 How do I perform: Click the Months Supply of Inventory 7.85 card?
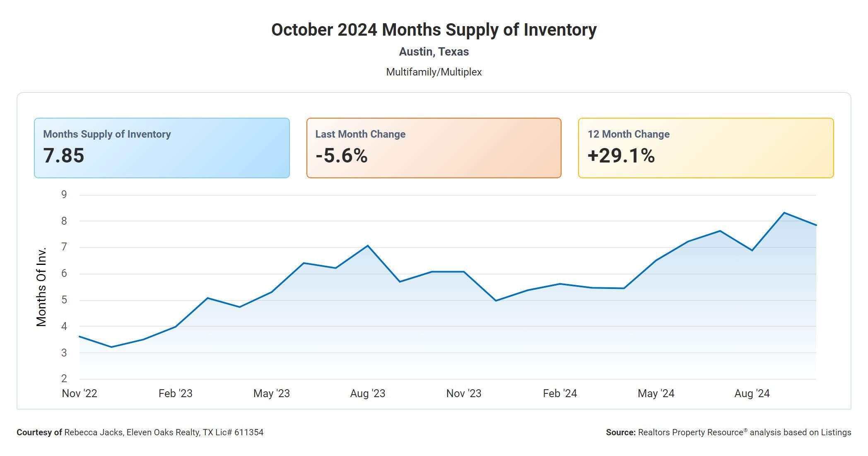click(162, 148)
